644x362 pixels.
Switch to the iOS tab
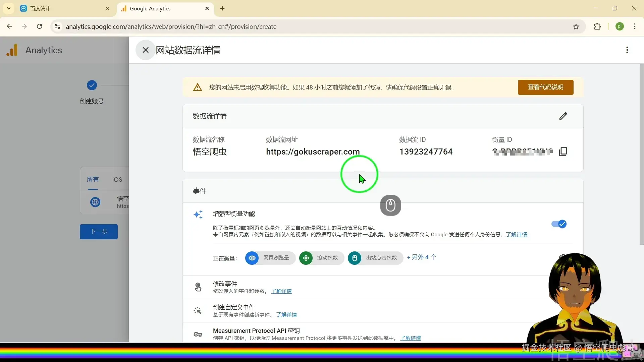click(116, 180)
